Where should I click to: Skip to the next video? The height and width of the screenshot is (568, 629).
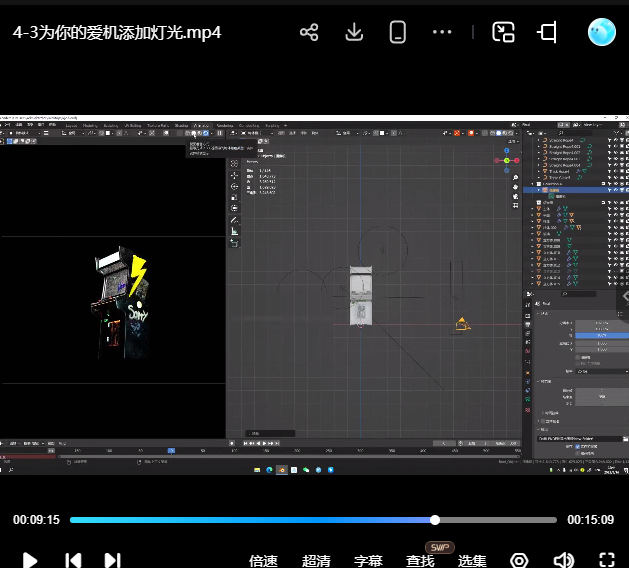click(112, 560)
